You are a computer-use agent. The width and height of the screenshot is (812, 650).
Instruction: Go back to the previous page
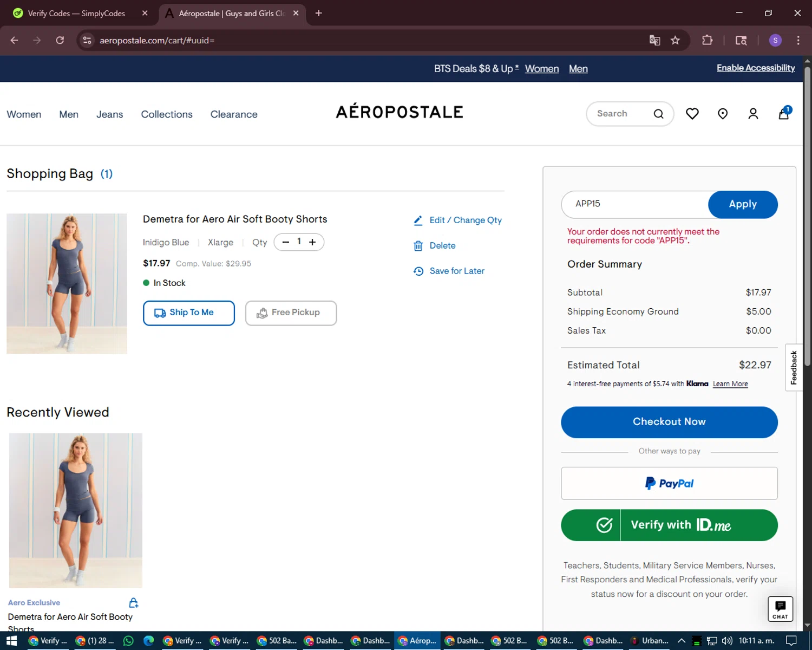15,40
